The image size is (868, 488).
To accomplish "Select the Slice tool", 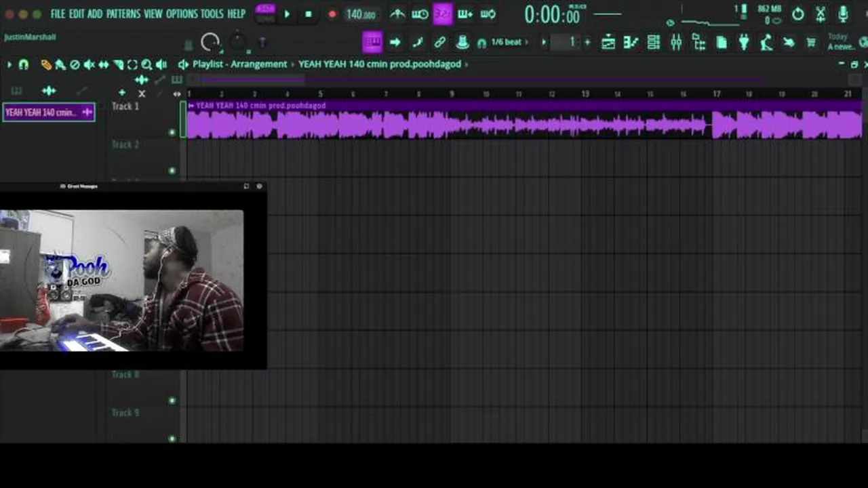I will pyautogui.click(x=118, y=64).
